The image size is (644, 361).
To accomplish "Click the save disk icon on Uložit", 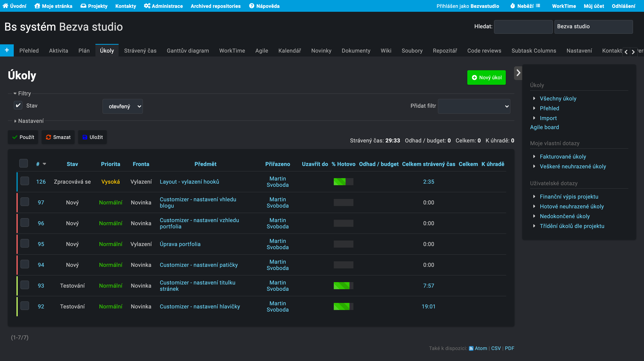I will pyautogui.click(x=85, y=137).
